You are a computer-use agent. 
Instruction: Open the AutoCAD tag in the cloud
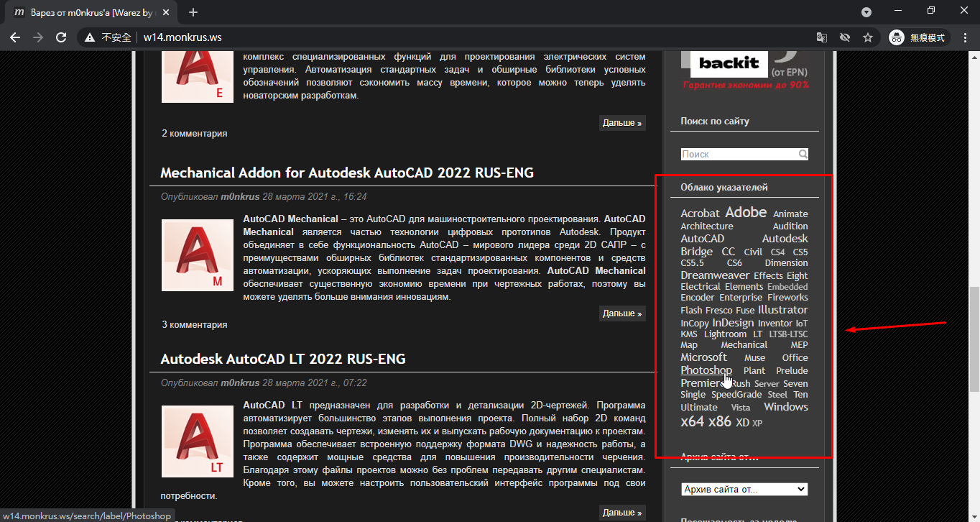(x=703, y=239)
